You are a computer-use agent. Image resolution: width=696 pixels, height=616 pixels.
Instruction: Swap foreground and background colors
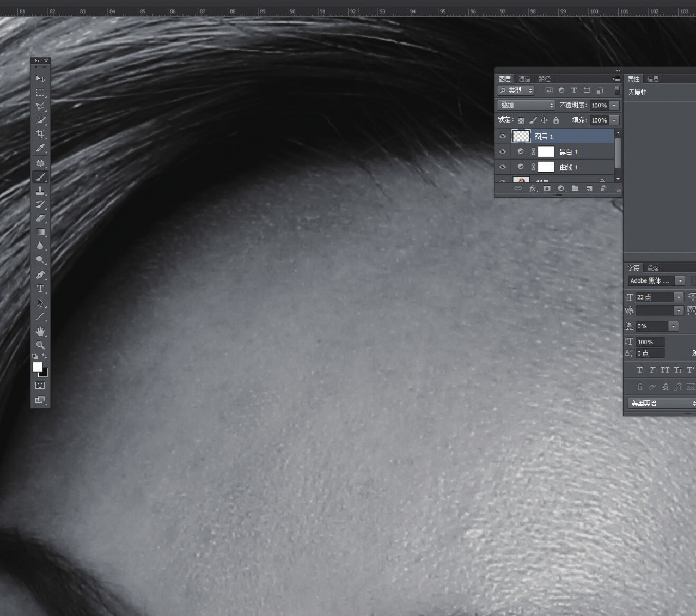pyautogui.click(x=45, y=356)
